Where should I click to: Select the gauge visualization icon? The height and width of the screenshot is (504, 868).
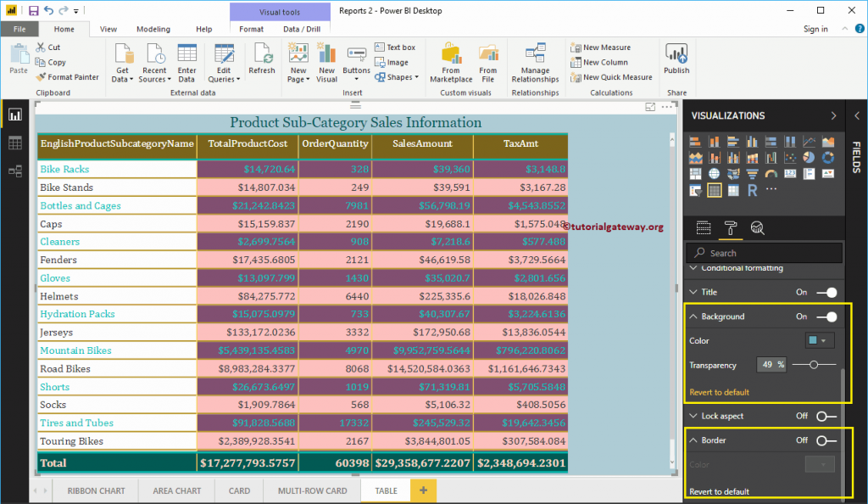click(x=771, y=174)
